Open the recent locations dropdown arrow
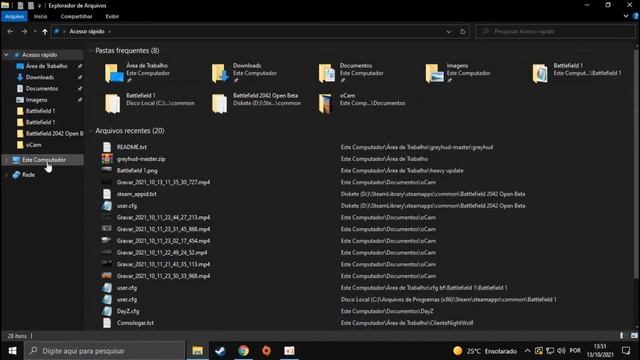This screenshot has width=640, height=360. click(x=35, y=31)
